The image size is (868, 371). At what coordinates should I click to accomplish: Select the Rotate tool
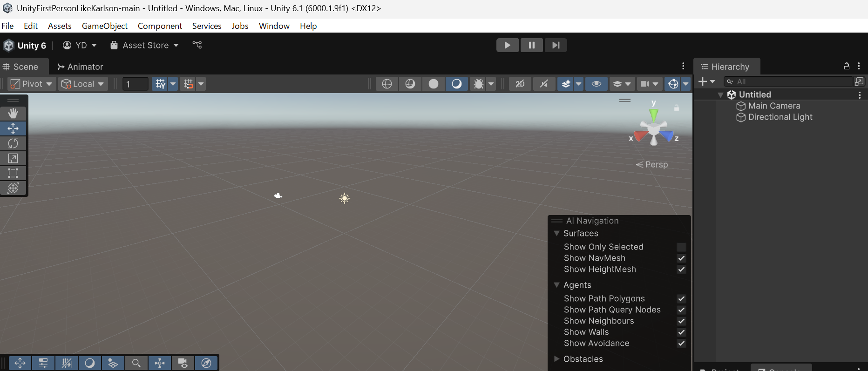coord(13,143)
